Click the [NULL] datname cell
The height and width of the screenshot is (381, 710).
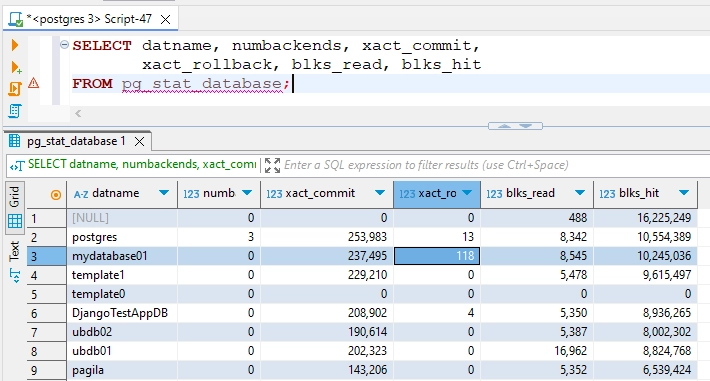(x=122, y=218)
